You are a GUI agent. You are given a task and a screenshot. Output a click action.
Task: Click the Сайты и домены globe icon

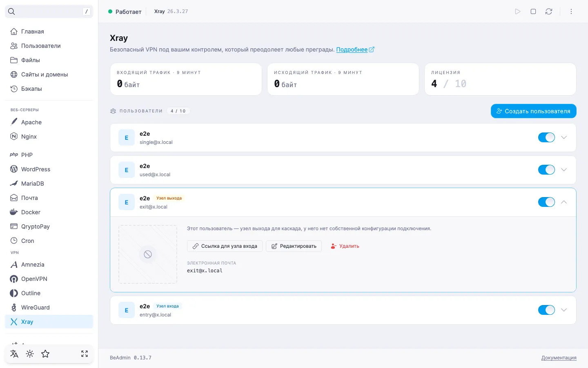[x=14, y=74]
